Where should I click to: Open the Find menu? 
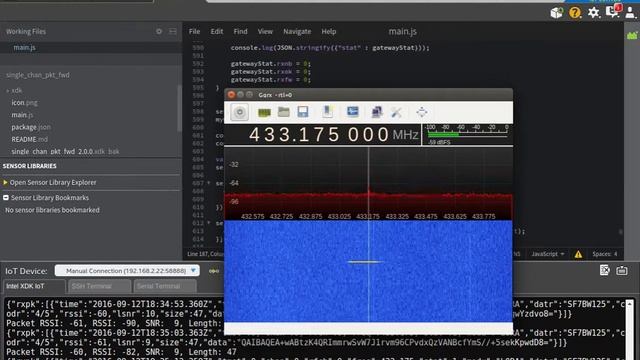point(240,31)
